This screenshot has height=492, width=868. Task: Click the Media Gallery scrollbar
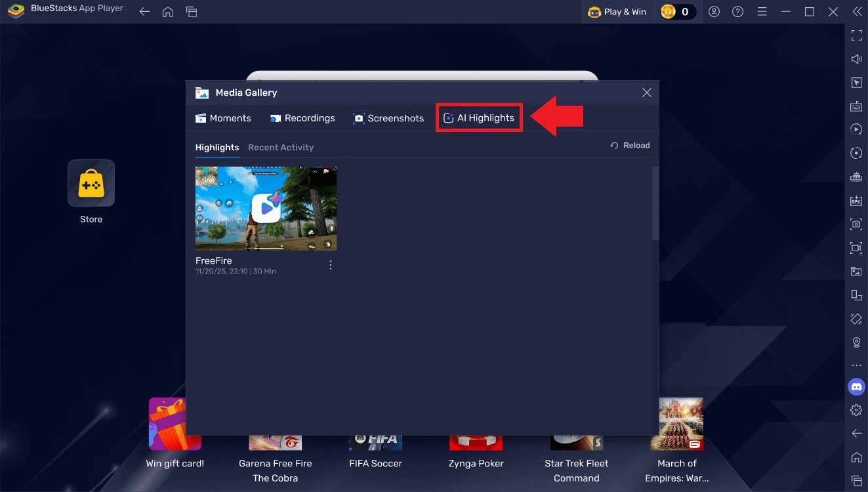[x=655, y=203]
